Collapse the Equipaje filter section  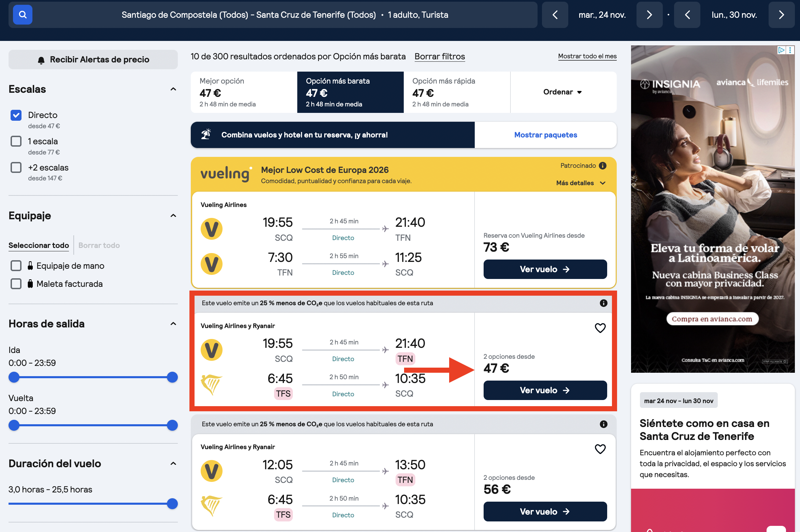click(173, 216)
